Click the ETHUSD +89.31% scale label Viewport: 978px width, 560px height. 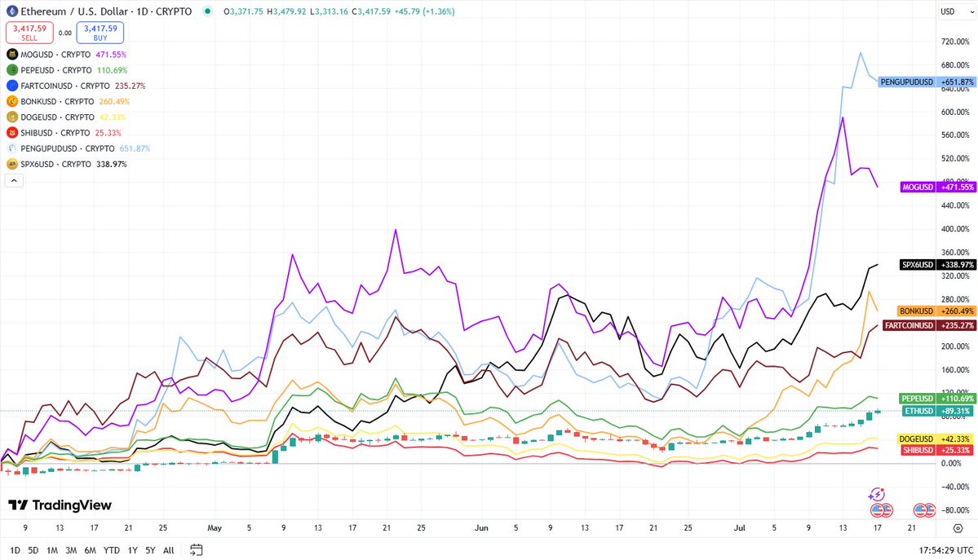(x=938, y=411)
